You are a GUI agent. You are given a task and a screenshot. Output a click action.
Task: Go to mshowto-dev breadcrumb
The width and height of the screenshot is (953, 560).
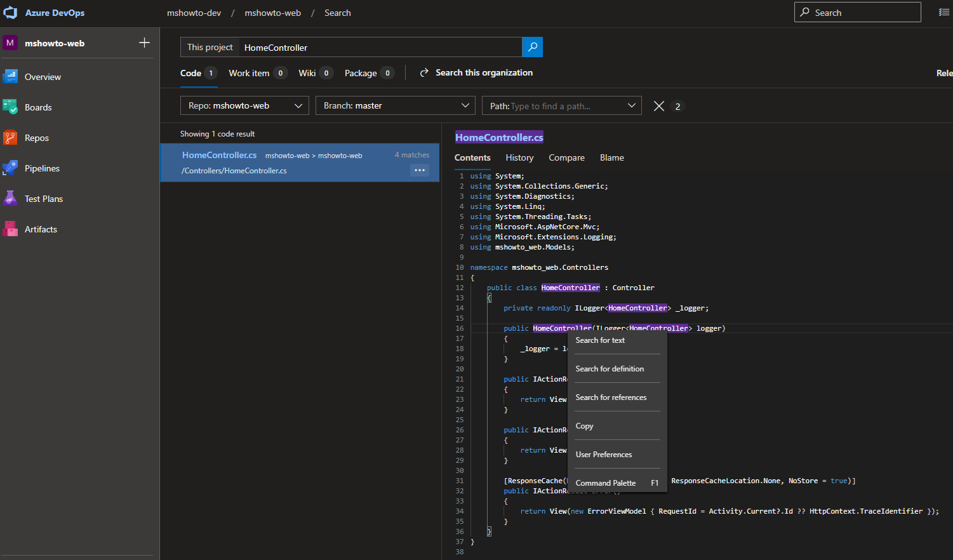pyautogui.click(x=194, y=13)
